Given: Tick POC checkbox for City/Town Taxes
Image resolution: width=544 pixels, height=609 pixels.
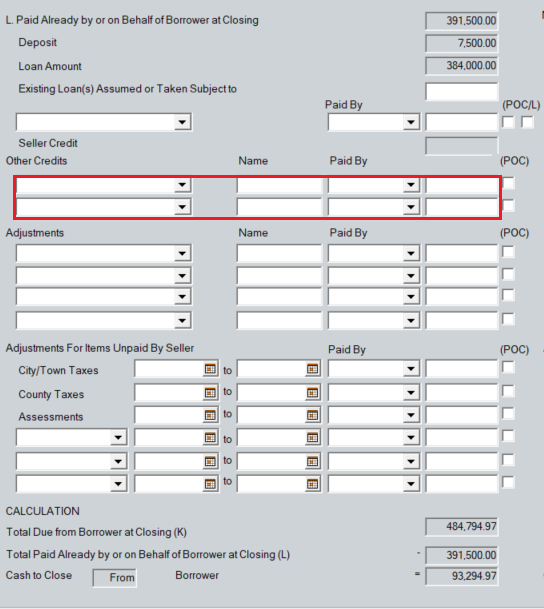Looking at the screenshot, I should (508, 367).
